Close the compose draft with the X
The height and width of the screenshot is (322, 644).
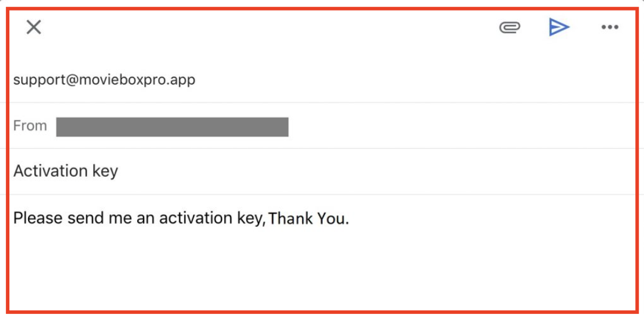[34, 27]
